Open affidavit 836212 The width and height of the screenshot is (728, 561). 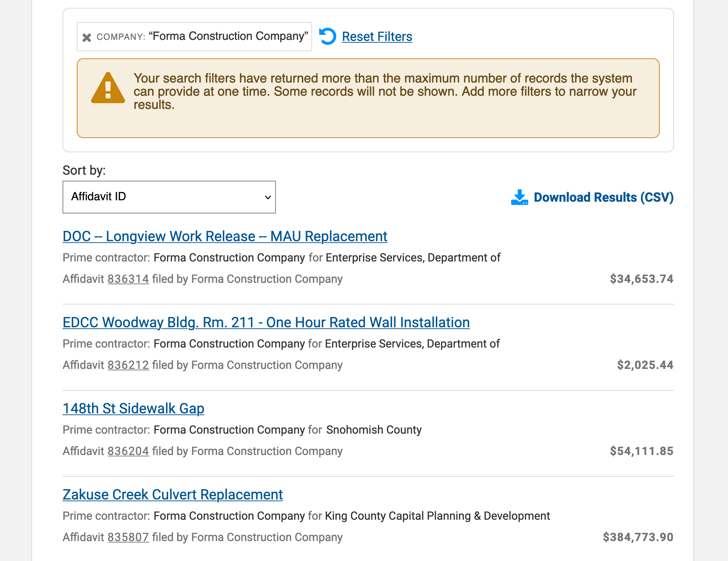pyautogui.click(x=128, y=365)
